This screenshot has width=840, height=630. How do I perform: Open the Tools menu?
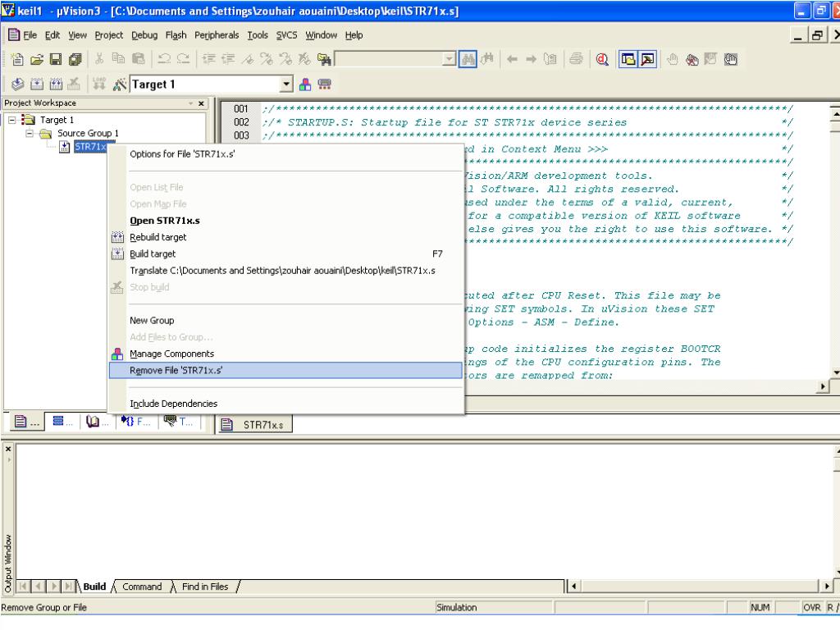(x=258, y=35)
